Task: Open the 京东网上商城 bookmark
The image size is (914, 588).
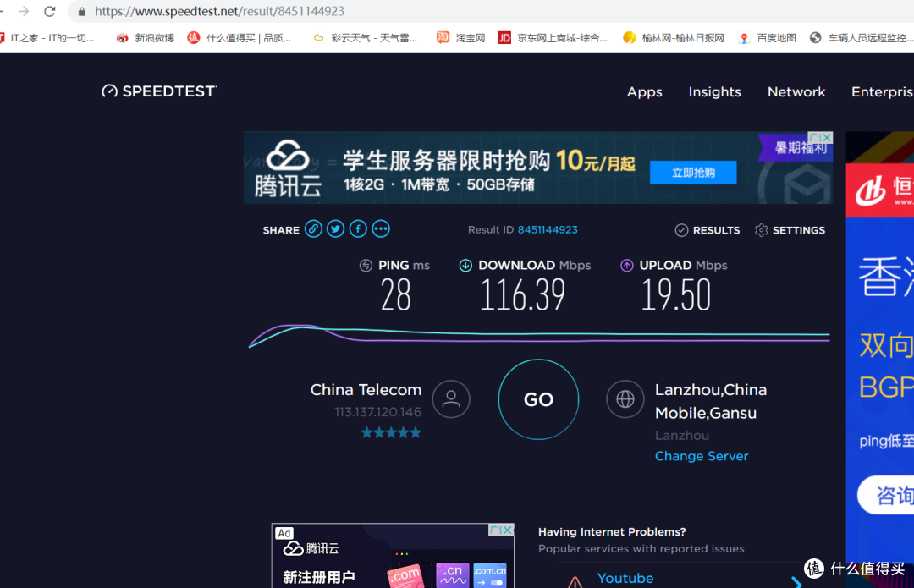Action: tap(553, 38)
